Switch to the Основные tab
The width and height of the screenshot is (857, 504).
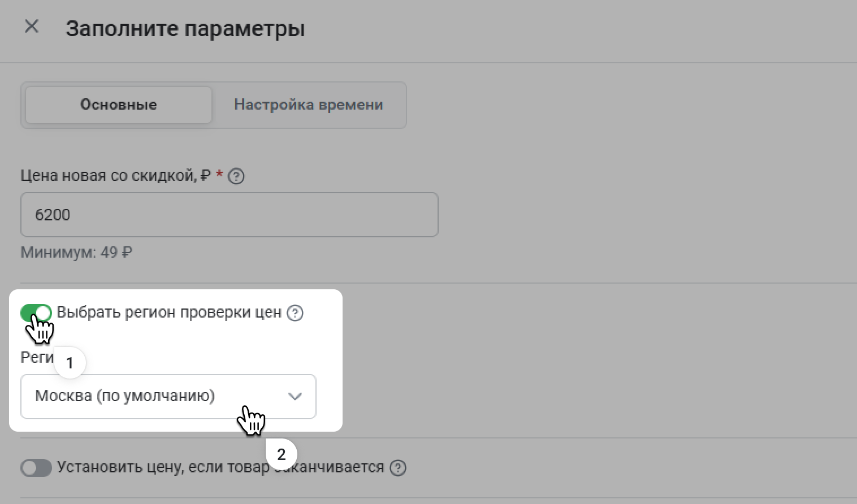point(119,105)
